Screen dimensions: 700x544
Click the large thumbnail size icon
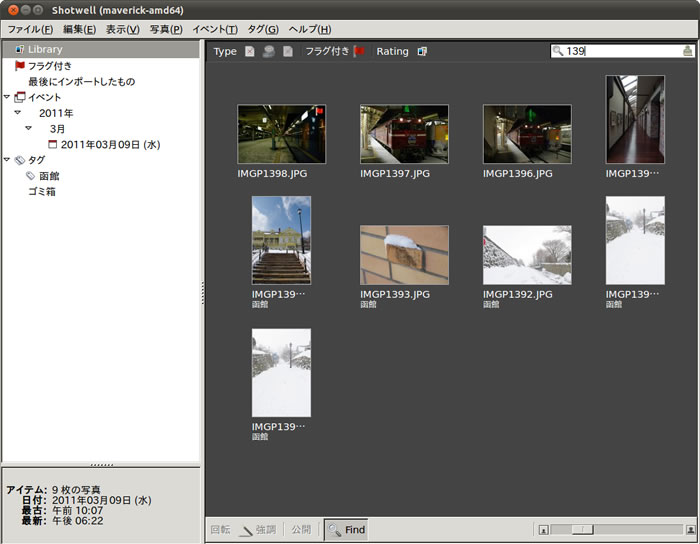coord(690,530)
